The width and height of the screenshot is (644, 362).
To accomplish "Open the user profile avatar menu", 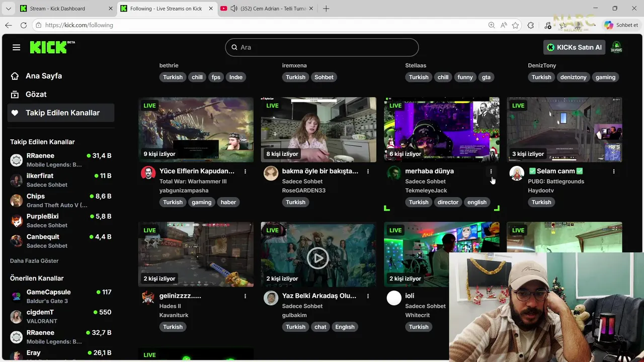I will point(616,47).
